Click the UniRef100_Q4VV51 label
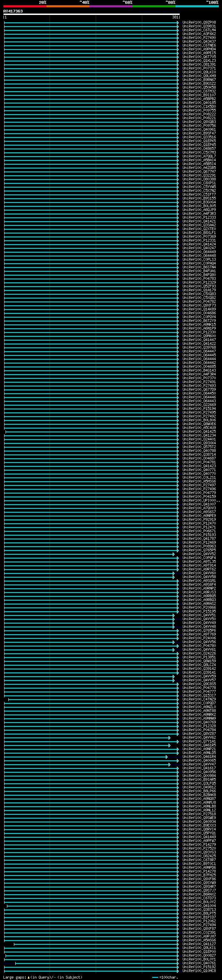 point(199,615)
